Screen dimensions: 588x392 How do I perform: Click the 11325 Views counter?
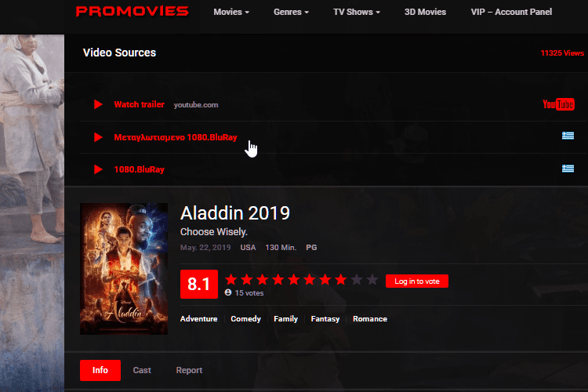562,53
